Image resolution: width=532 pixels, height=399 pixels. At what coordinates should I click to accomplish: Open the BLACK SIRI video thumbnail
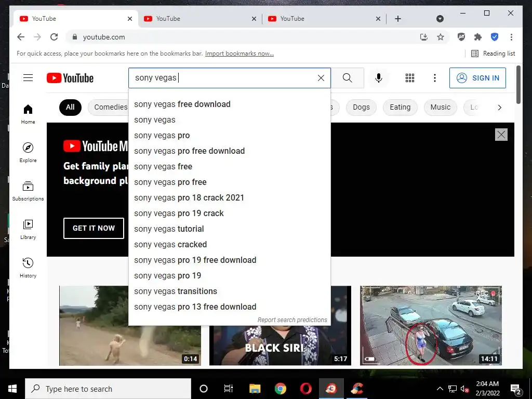click(x=280, y=346)
